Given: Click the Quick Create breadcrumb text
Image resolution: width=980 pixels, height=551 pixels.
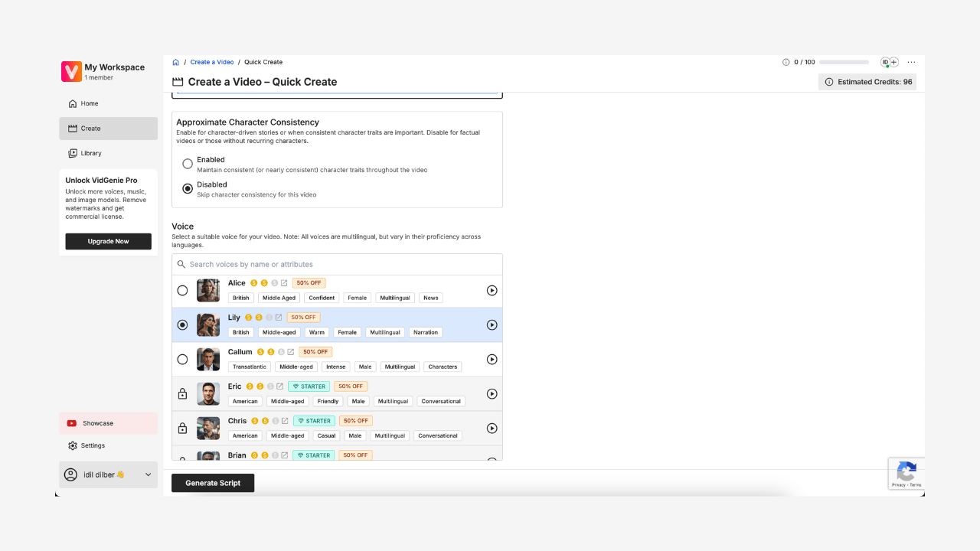Looking at the screenshot, I should tap(263, 62).
